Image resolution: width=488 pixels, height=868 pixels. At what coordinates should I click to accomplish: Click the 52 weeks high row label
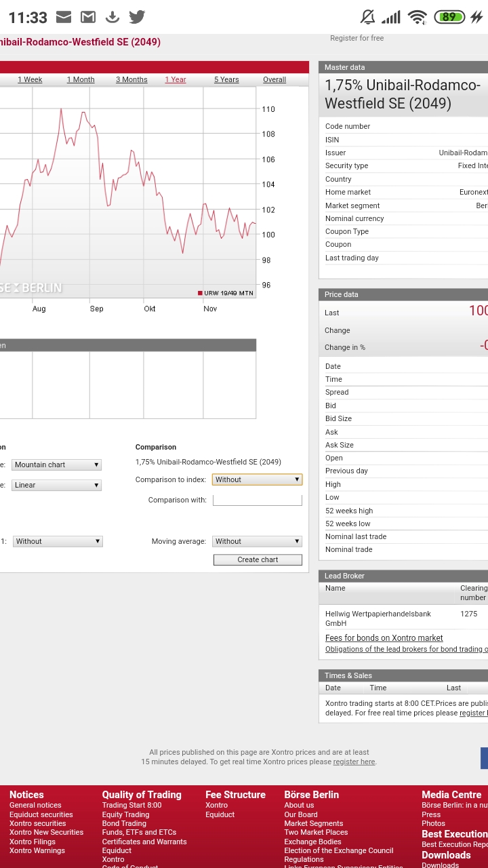(x=348, y=511)
